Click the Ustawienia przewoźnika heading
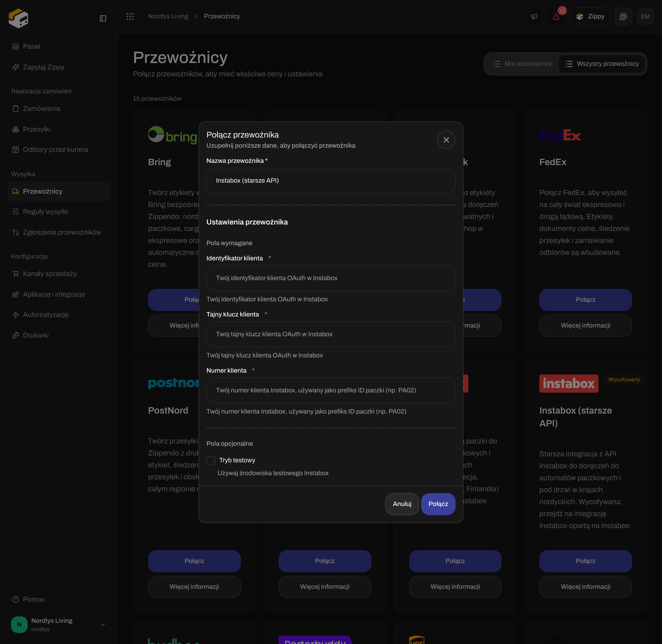 tap(247, 222)
